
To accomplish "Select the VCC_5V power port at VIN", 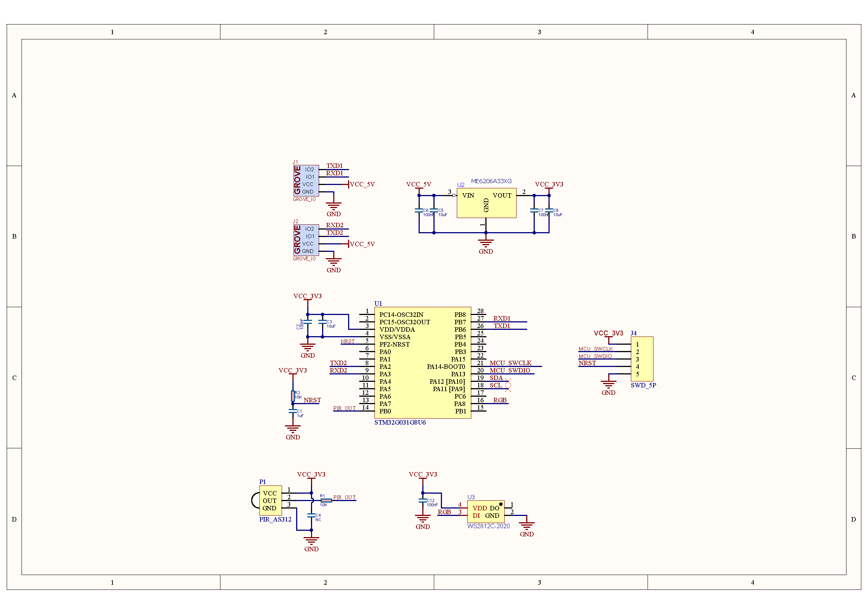I will coord(419,185).
